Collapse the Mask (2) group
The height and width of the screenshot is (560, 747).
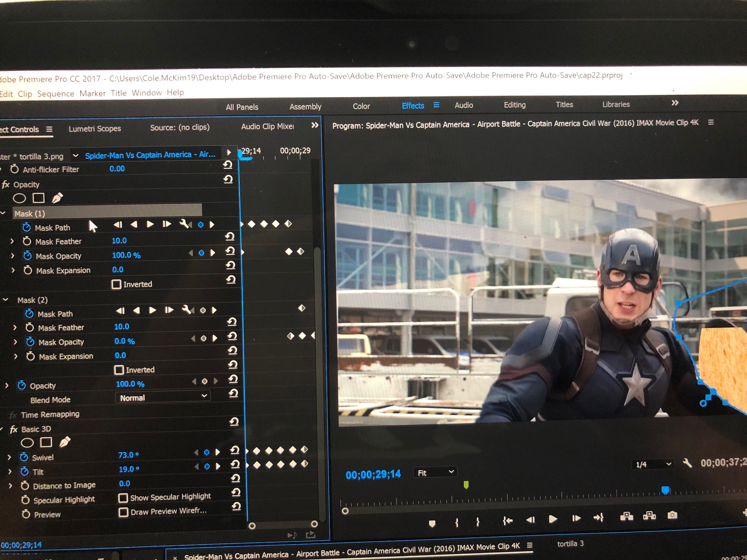click(x=6, y=300)
